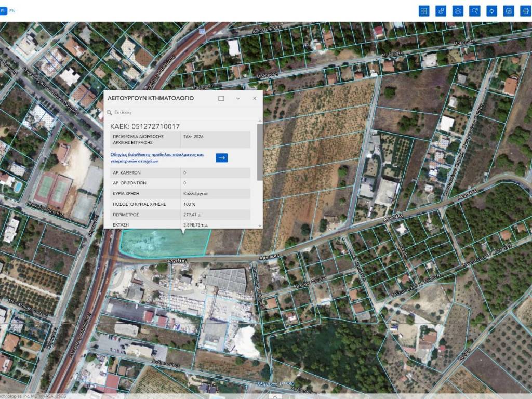Click the print map icon
The height and width of the screenshot is (399, 532).
pyautogui.click(x=525, y=11)
